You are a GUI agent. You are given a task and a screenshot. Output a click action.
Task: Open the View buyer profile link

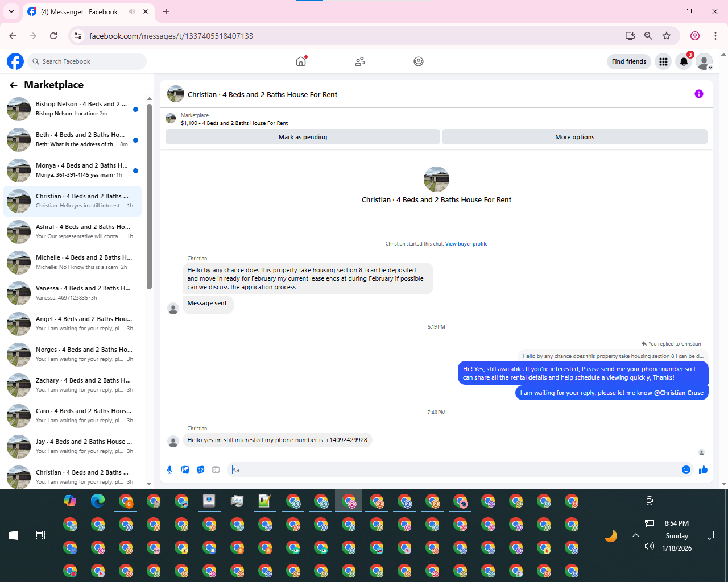click(466, 244)
